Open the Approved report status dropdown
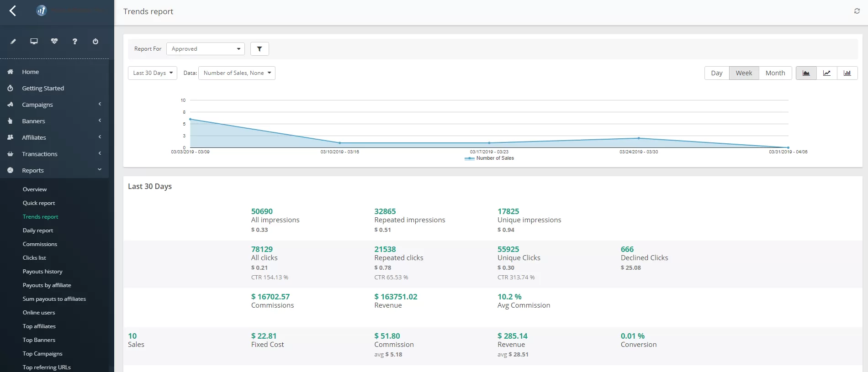Image resolution: width=868 pixels, height=372 pixels. pos(206,49)
